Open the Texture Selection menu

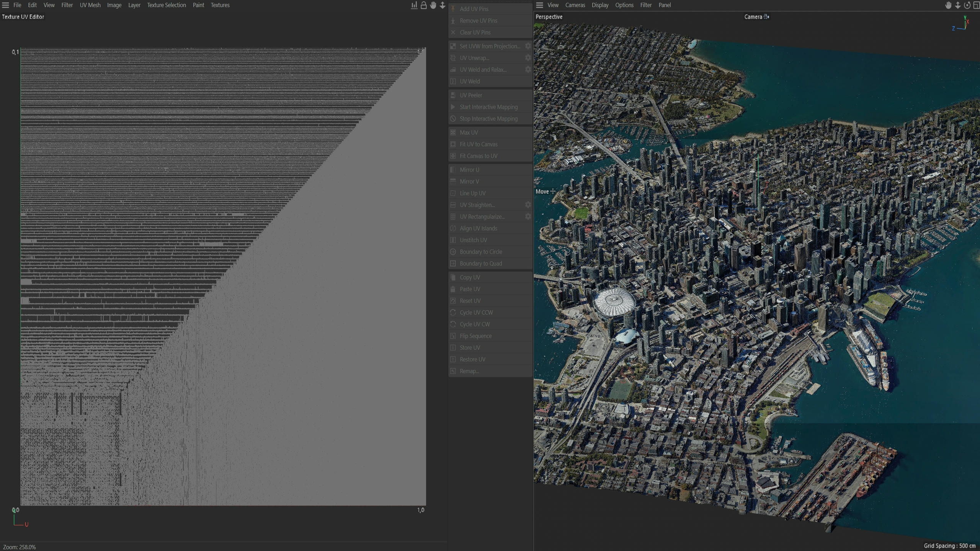click(167, 5)
